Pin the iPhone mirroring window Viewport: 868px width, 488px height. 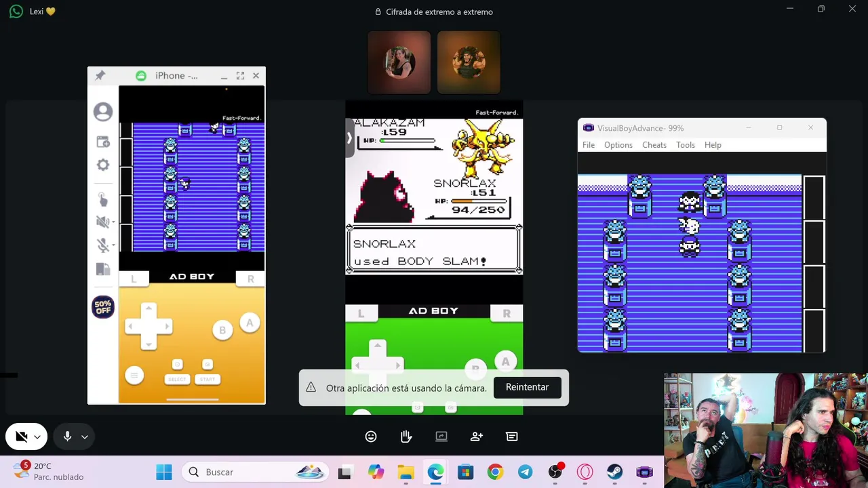click(100, 75)
